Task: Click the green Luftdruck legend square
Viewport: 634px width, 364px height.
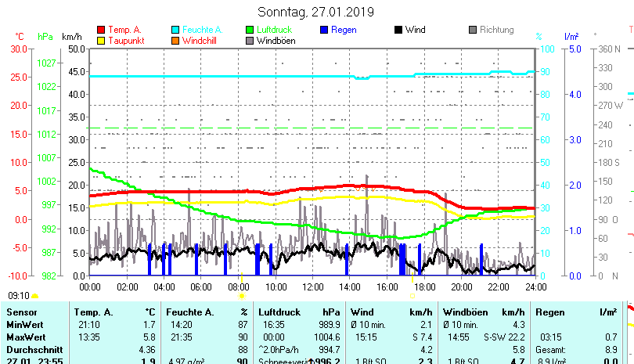Action: 250,30
